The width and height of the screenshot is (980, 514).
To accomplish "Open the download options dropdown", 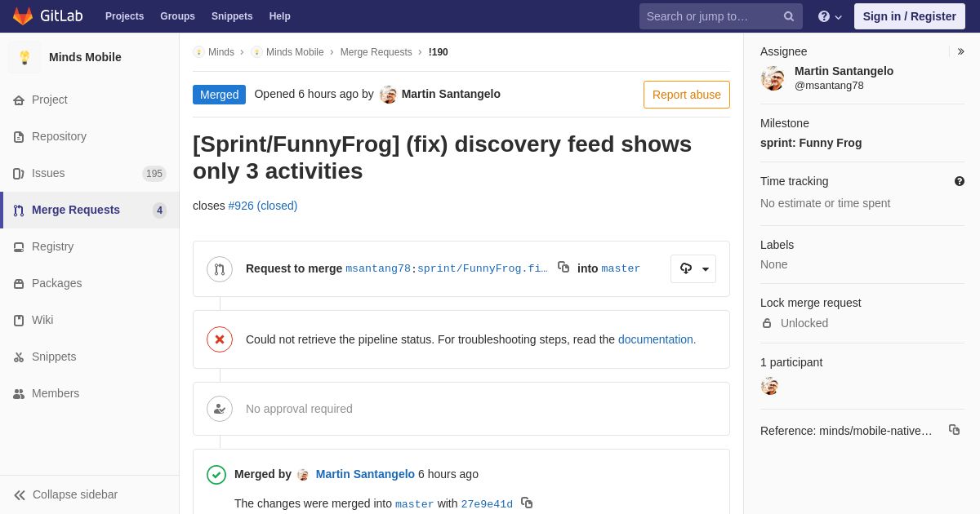I will click(x=693, y=268).
